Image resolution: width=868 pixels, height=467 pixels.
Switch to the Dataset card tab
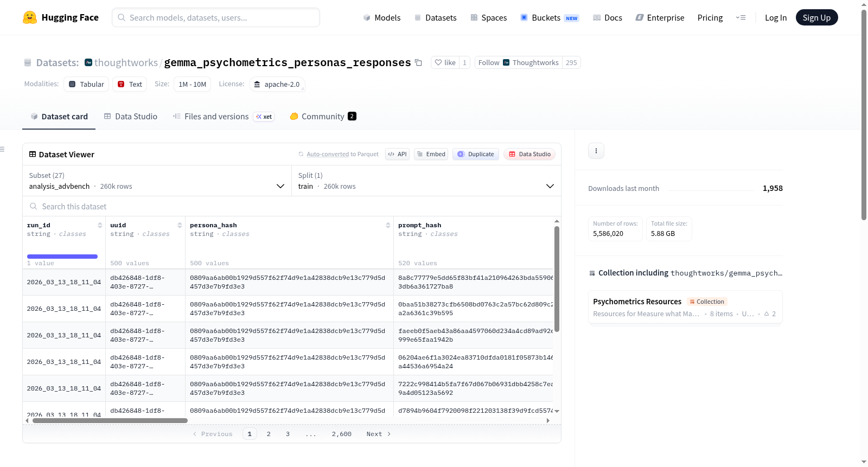(x=59, y=117)
